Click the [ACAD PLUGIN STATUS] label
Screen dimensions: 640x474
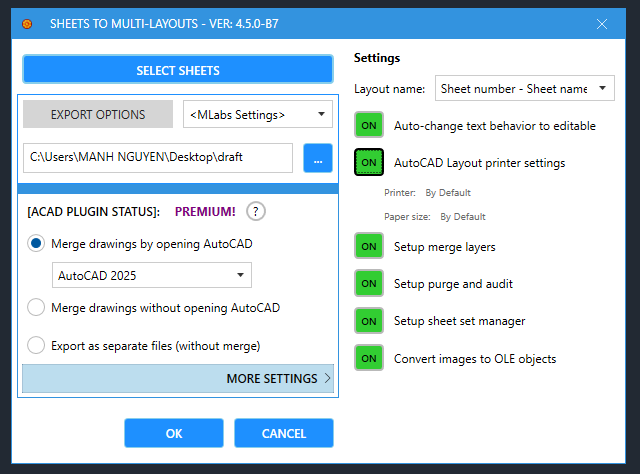coord(93,212)
